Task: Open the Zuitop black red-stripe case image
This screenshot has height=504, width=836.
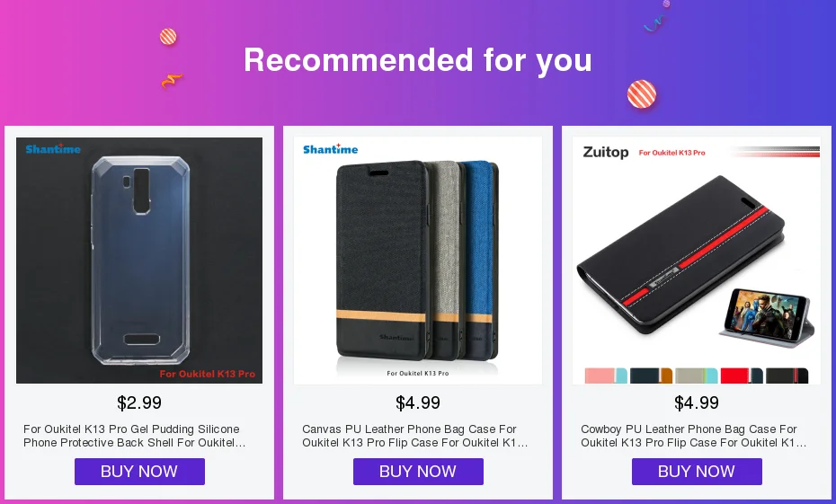Action: (697, 261)
